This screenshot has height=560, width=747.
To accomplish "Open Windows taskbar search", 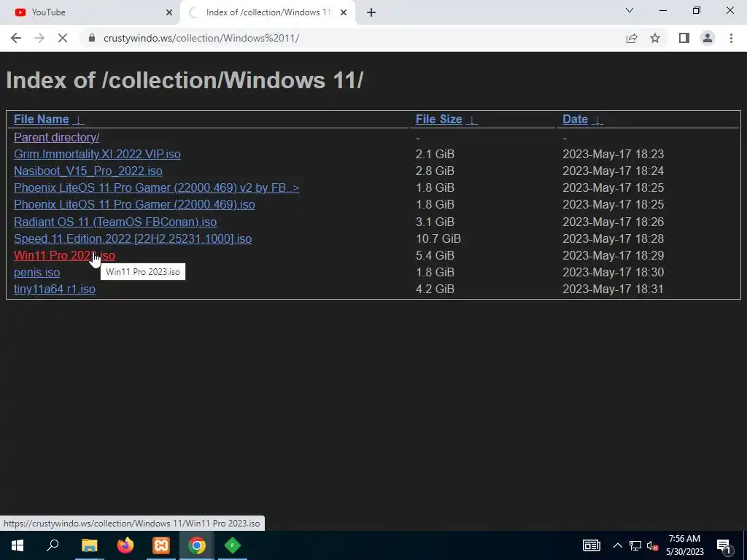I will 53,545.
